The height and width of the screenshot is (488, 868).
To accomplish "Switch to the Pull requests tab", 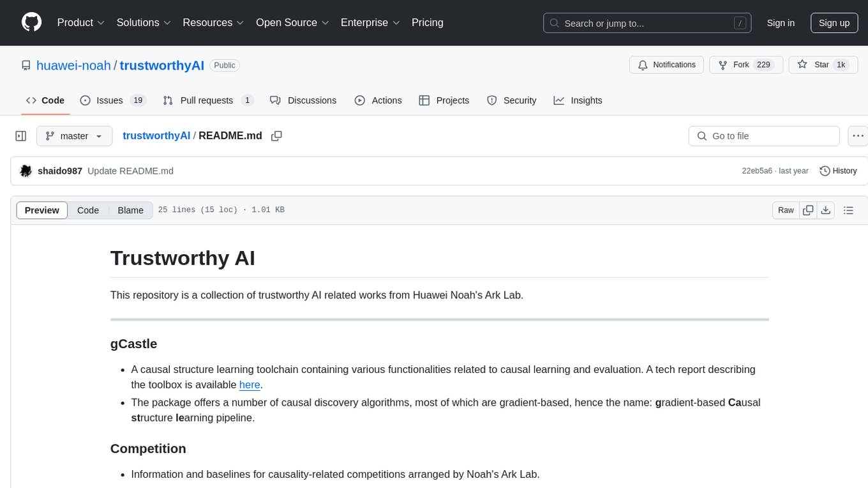I will click(x=208, y=100).
